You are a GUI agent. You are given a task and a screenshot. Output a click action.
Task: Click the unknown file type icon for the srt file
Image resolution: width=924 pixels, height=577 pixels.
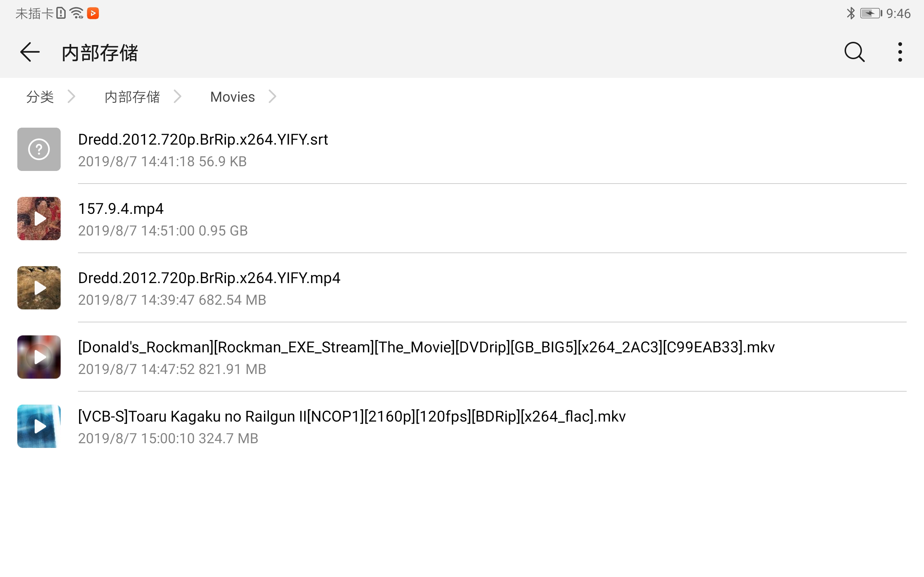[39, 149]
